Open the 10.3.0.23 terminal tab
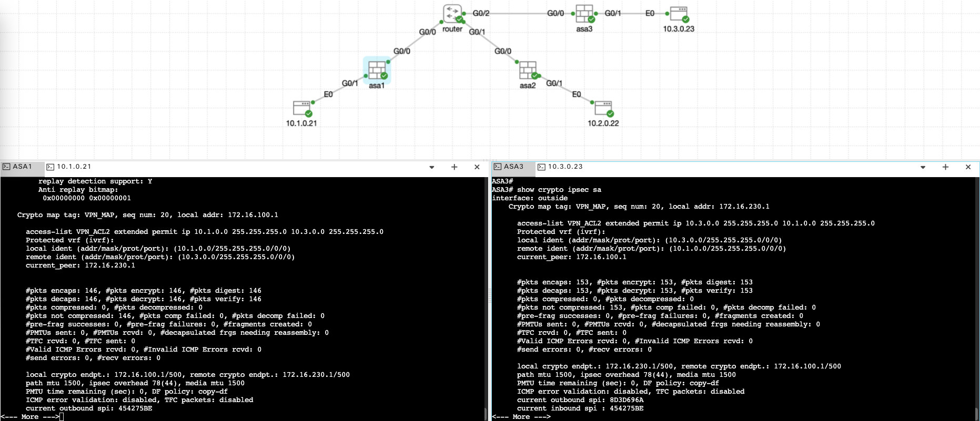 point(560,167)
